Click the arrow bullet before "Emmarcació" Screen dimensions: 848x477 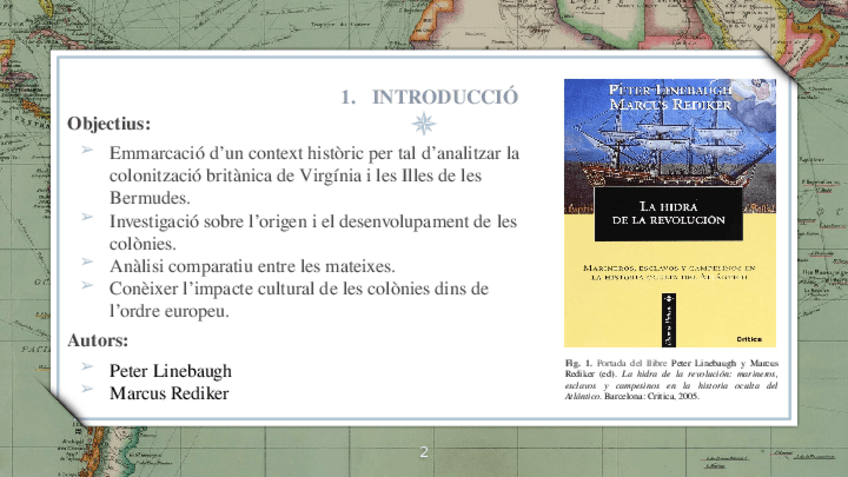click(x=87, y=150)
